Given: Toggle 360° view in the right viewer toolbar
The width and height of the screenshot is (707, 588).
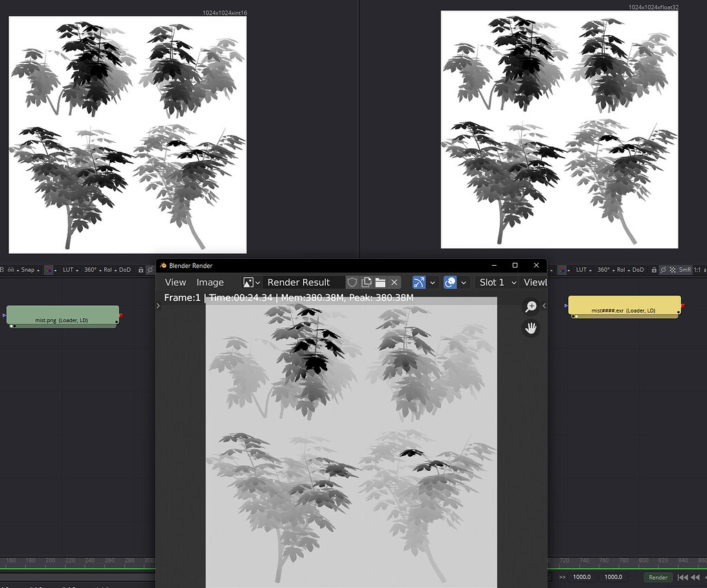Looking at the screenshot, I should pos(603,269).
